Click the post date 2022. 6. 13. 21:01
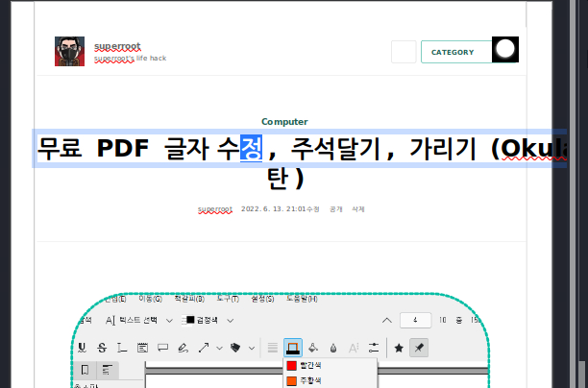Viewport: 588px width, 388px height. 274,208
